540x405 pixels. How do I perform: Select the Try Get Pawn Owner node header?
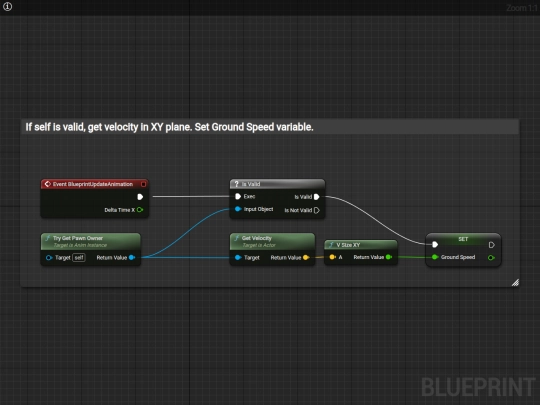pyautogui.click(x=91, y=241)
